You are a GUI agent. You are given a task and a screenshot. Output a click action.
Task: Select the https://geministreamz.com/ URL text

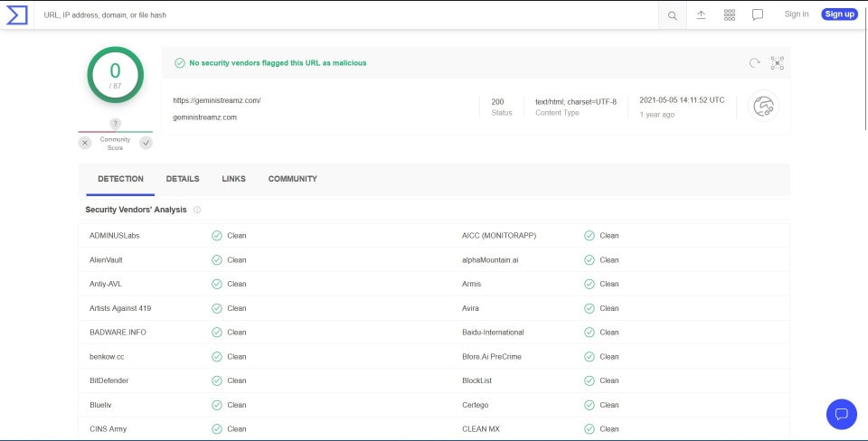(217, 100)
